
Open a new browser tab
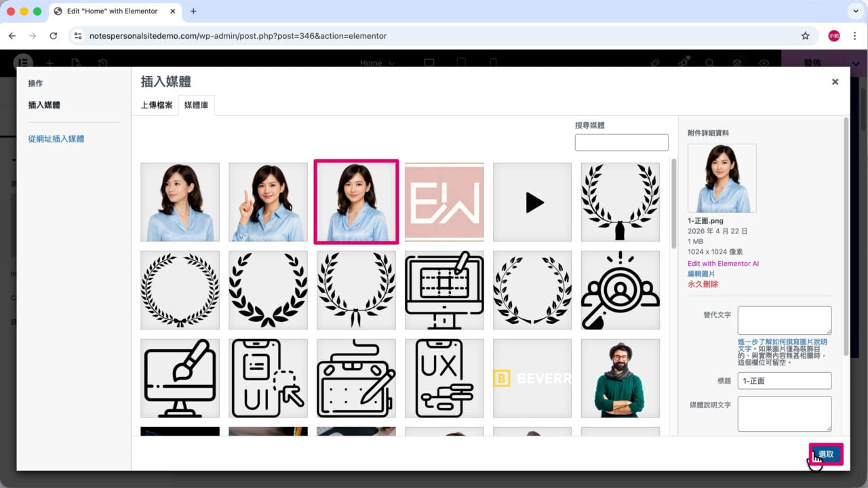(x=193, y=12)
